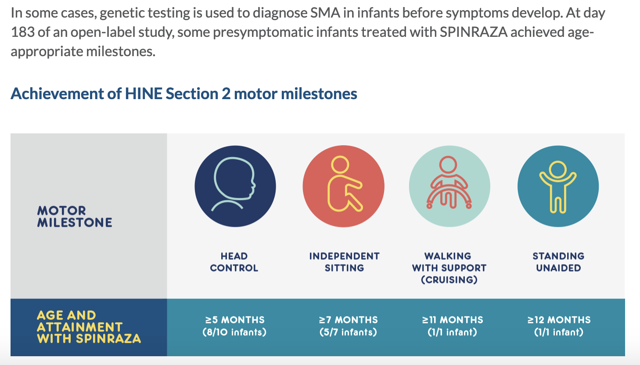Click the word SPINRAZA in the paragraph
The height and width of the screenshot is (365, 640).
473,32
